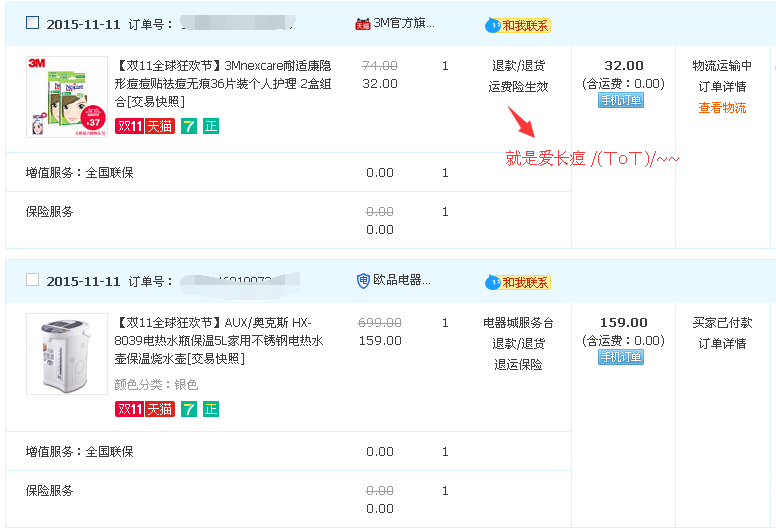This screenshot has height=531, width=776.
Task: Open the 3M acne patch product thumbnail
Action: coord(66,96)
